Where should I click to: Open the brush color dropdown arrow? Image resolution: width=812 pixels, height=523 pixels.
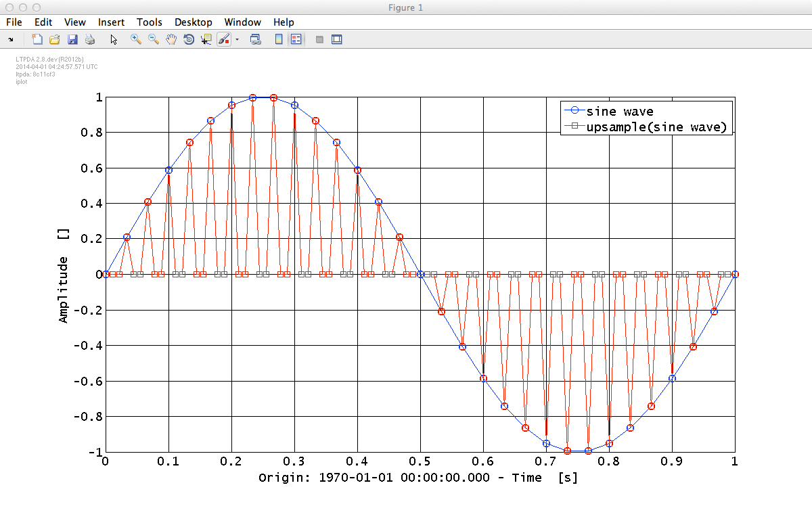tap(237, 39)
